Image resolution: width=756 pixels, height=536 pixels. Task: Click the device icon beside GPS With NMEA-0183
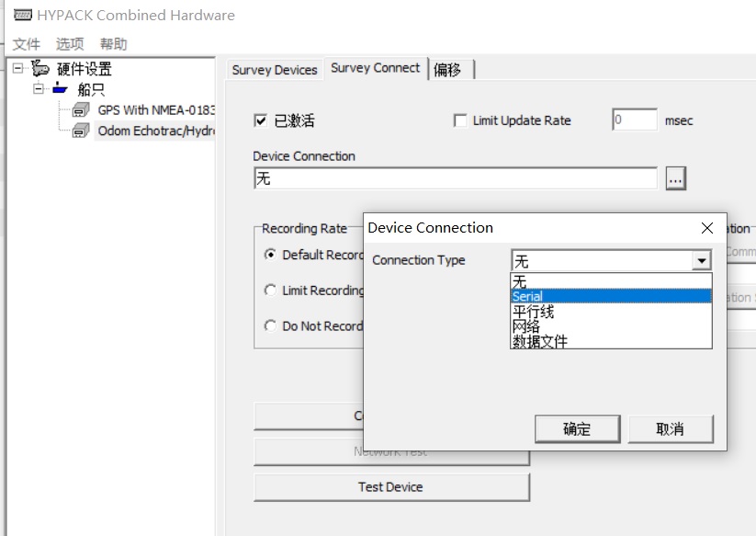tap(81, 110)
